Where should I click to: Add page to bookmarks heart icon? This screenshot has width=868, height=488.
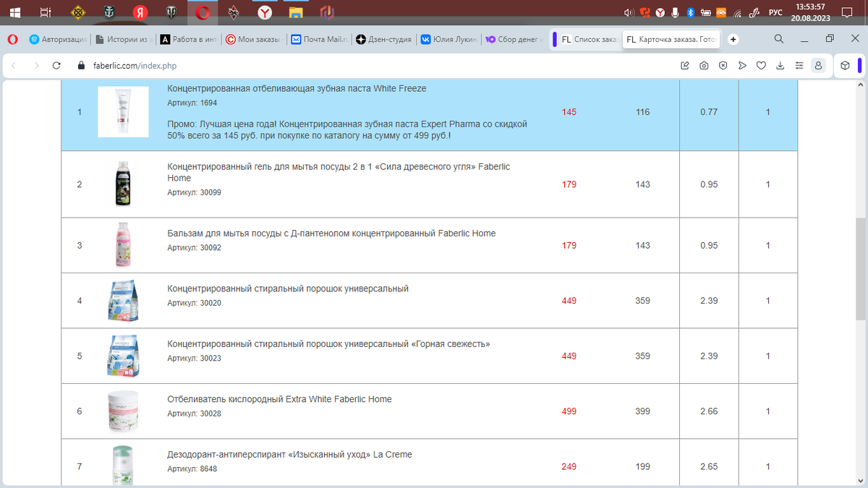(x=761, y=66)
